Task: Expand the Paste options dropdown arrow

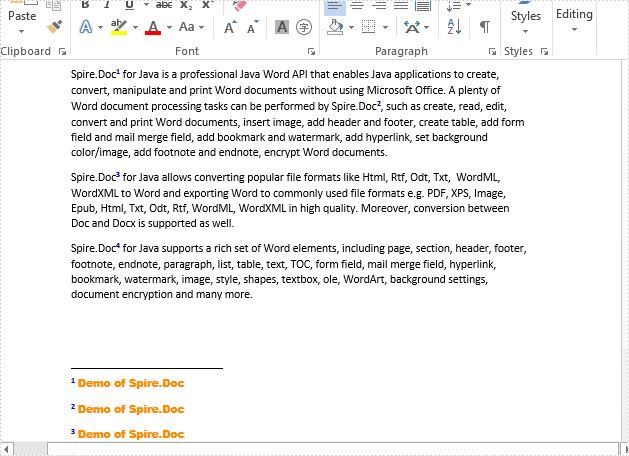Action: (21, 31)
